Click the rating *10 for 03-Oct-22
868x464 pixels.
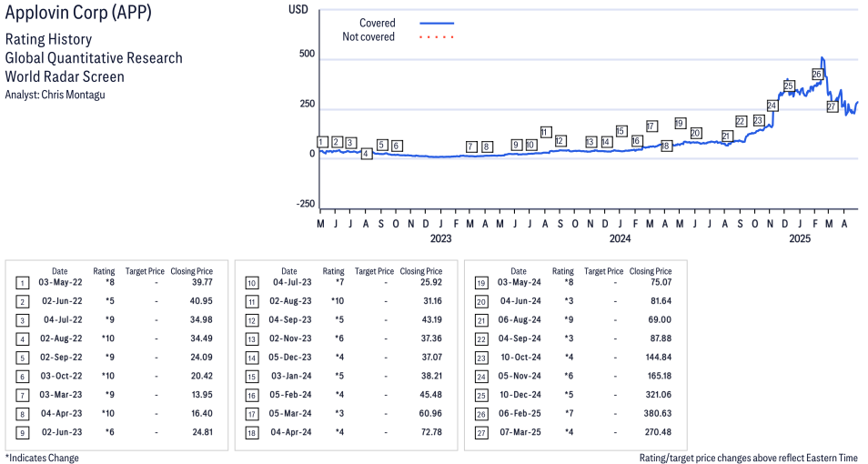click(108, 376)
